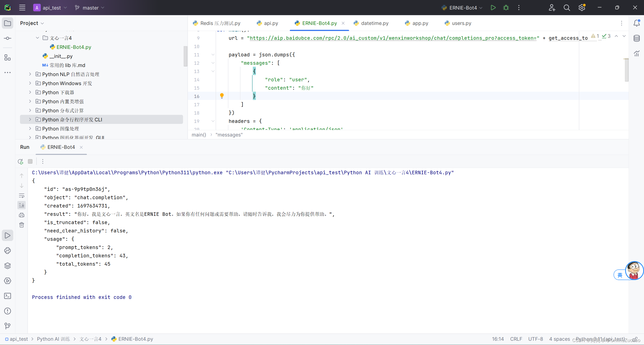This screenshot has width=644, height=345.
Task: Open Python Packages tool window
Action: tap(8, 266)
